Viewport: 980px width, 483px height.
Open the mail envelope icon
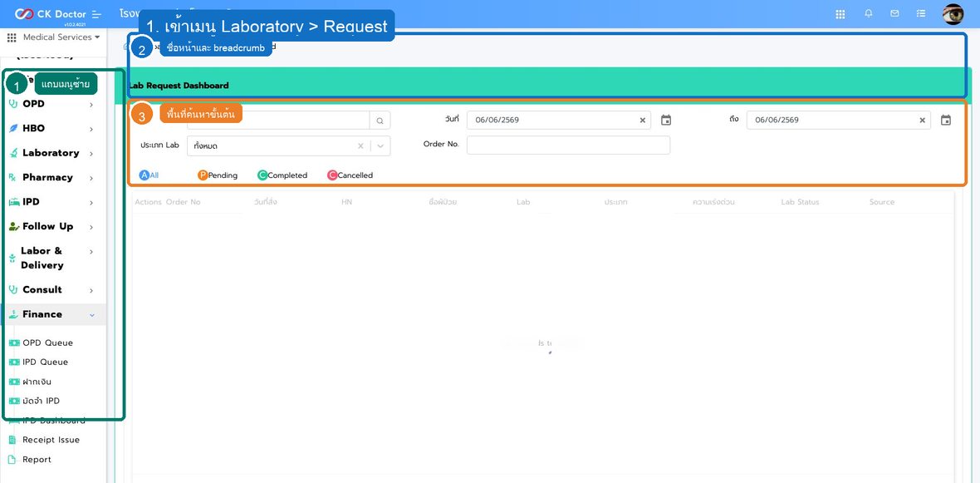point(894,13)
